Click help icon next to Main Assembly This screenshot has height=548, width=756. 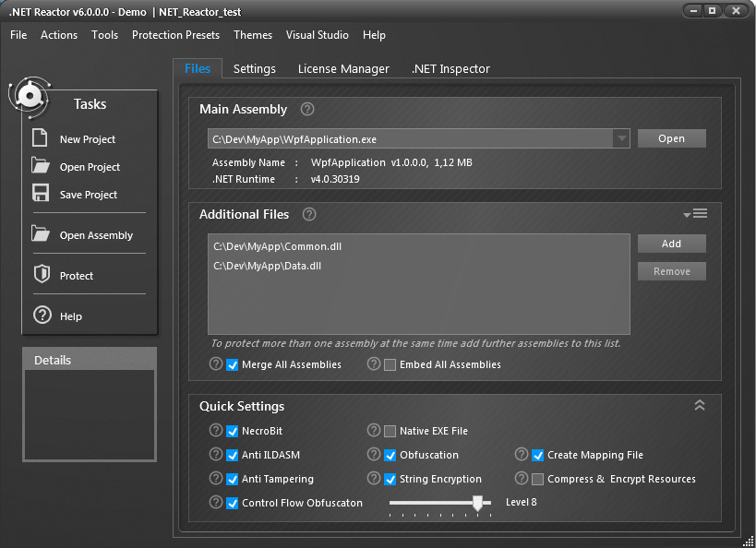[307, 109]
